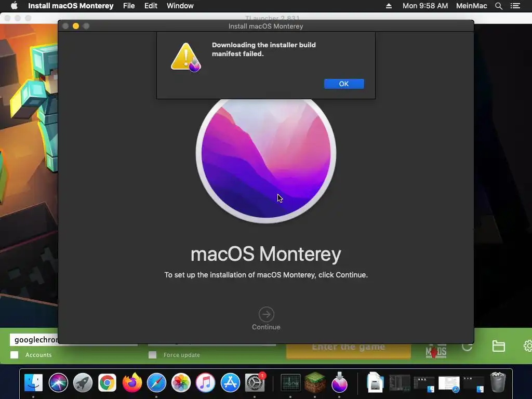This screenshot has width=532, height=399.
Task: Click the setup instruction text below the title
Action: pyautogui.click(x=266, y=275)
